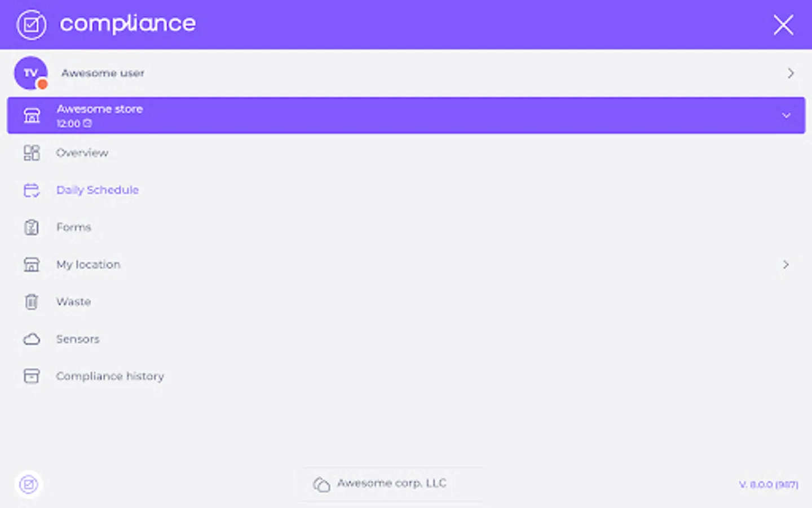Screen dimensions: 812x508
Task: Open the Overview menu item
Action: [82, 153]
